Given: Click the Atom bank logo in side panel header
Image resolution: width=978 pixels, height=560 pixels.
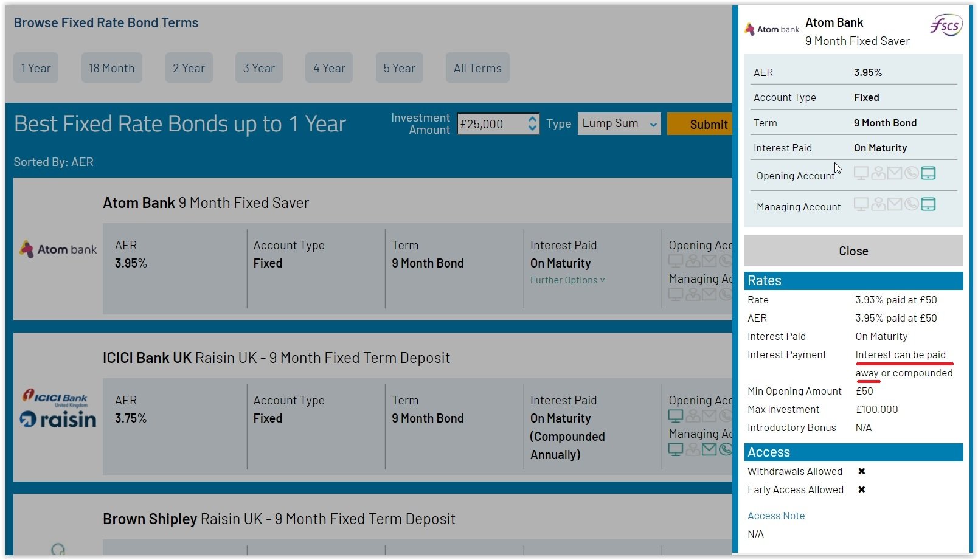Looking at the screenshot, I should 772,29.
